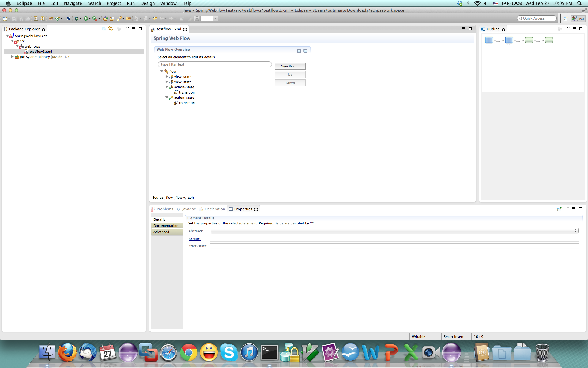This screenshot has height=368, width=588.
Task: Pin the Properties view to selection
Action: (560, 209)
